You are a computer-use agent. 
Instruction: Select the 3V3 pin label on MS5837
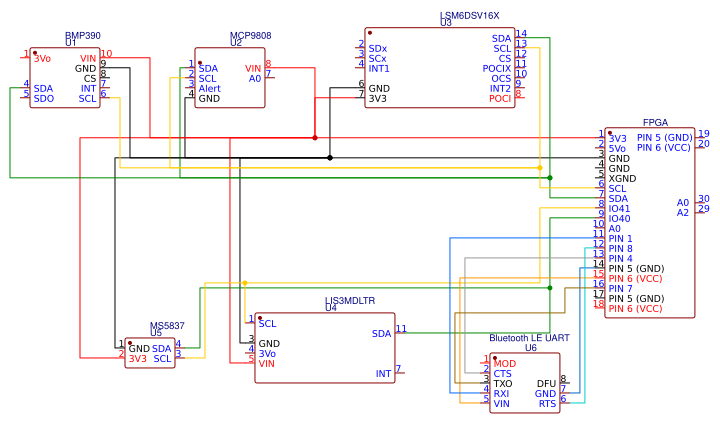click(x=137, y=359)
